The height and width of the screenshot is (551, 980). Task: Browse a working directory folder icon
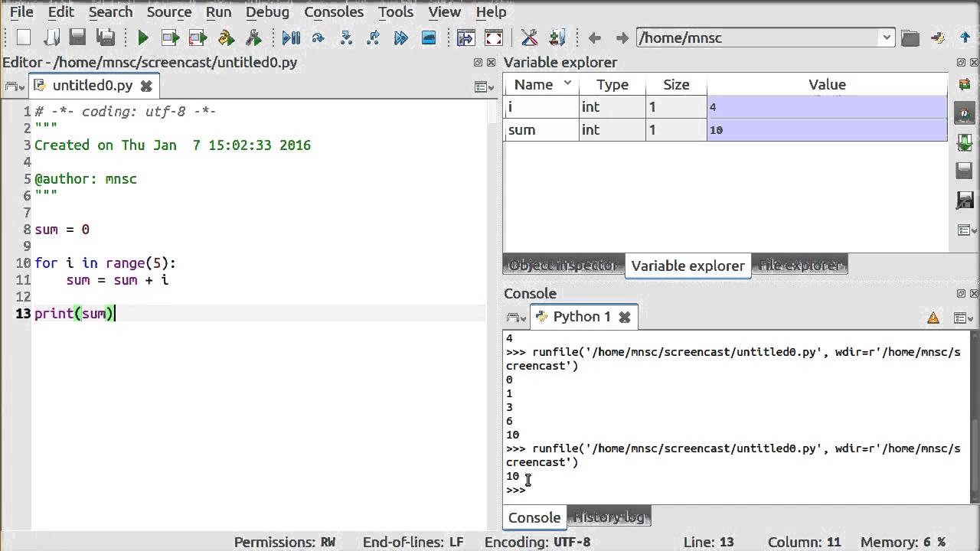tap(910, 37)
